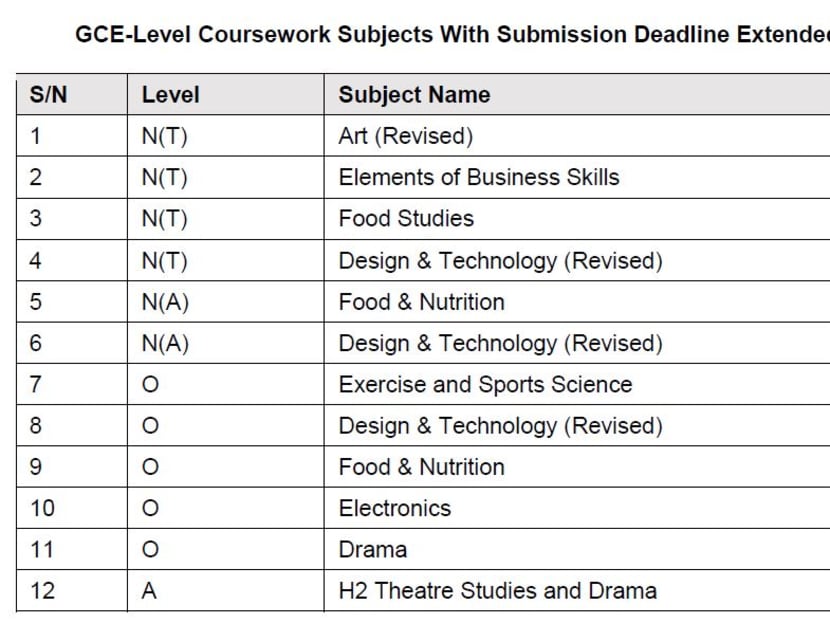Click the level A cell in row 12
This screenshot has height=622, width=830.
149,590
